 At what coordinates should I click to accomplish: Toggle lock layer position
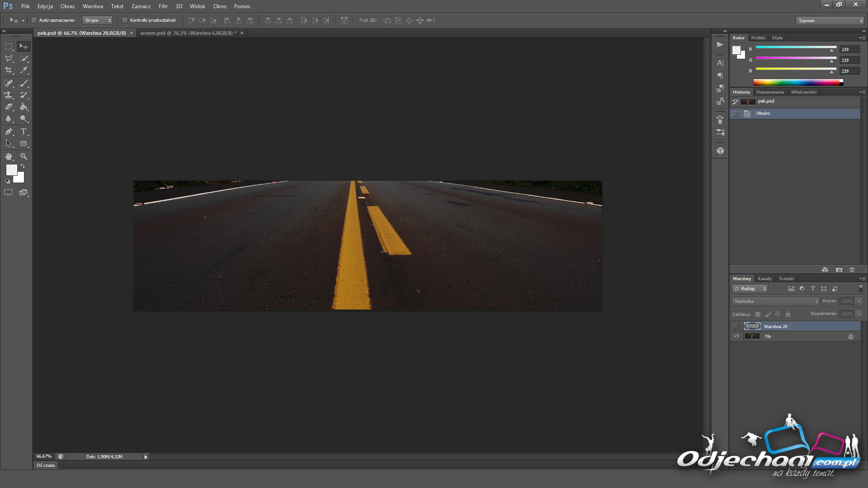pyautogui.click(x=778, y=314)
